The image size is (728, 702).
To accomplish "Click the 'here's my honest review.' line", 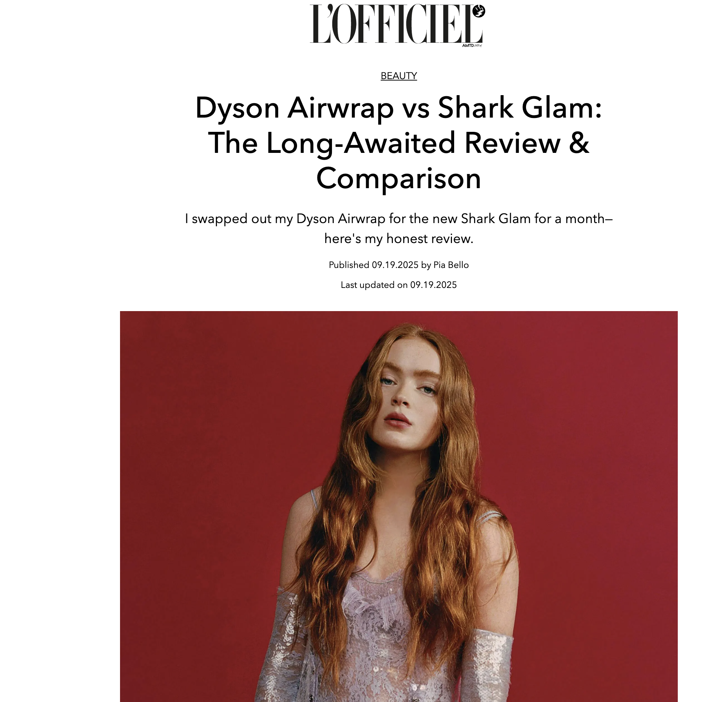I will [399, 239].
